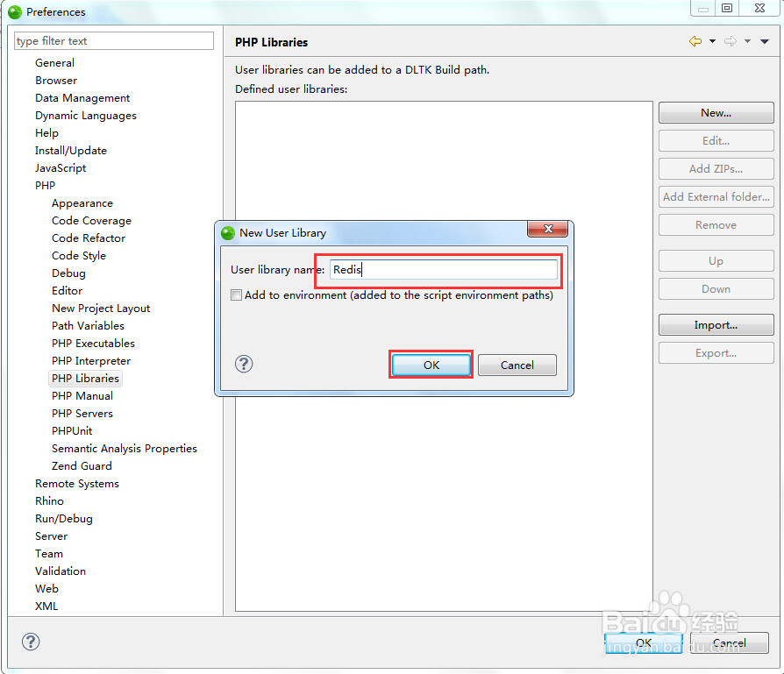Open Data Management preferences
The width and height of the screenshot is (784, 674).
point(82,98)
